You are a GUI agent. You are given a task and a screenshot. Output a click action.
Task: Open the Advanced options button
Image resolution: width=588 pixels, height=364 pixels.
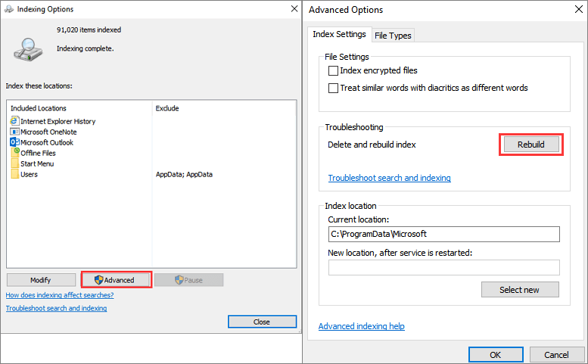tap(117, 280)
